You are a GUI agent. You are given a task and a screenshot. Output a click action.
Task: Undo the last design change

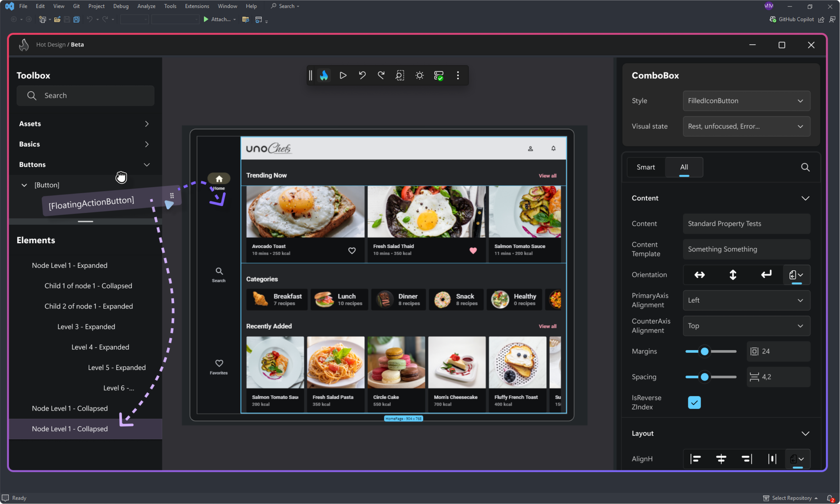coord(361,75)
